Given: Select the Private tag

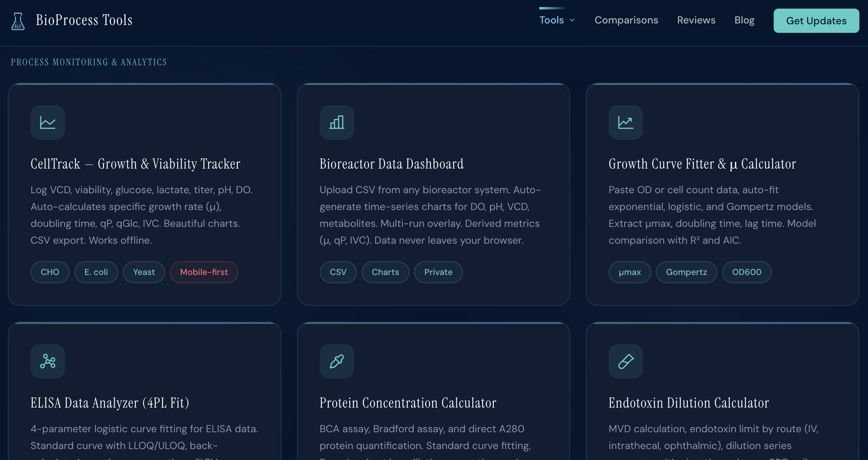Looking at the screenshot, I should (438, 272).
